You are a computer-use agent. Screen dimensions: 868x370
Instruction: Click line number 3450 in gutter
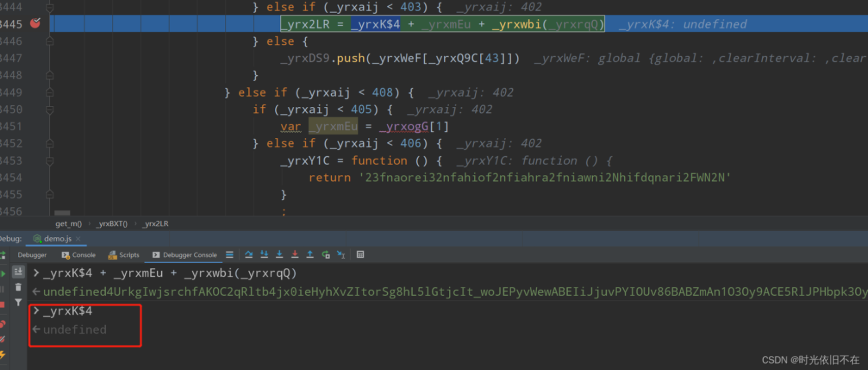11,110
